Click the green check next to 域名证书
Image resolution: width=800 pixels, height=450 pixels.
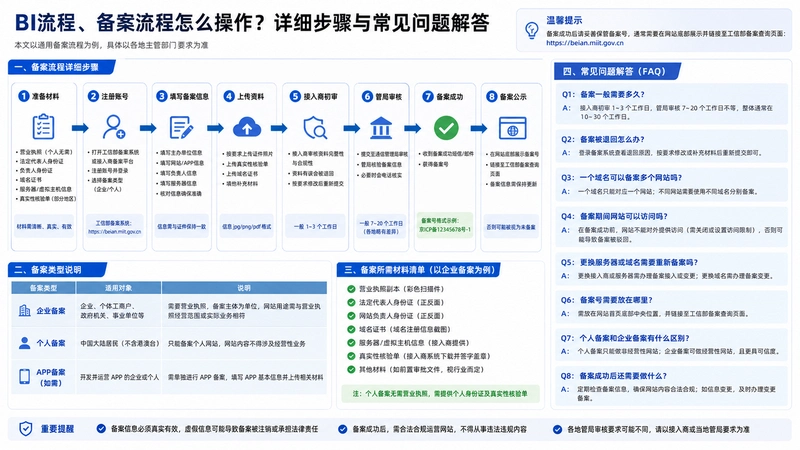click(x=351, y=329)
